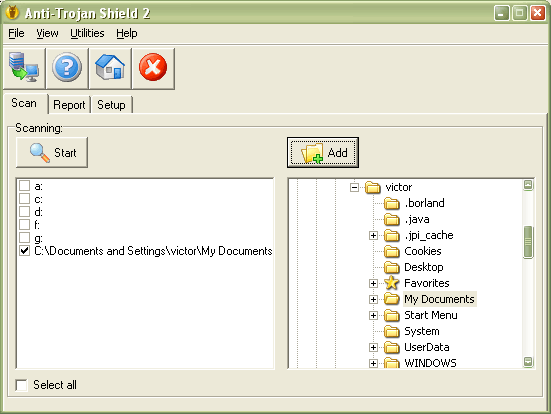Check the f: drive checkbox
The image size is (551, 414).
(x=24, y=225)
